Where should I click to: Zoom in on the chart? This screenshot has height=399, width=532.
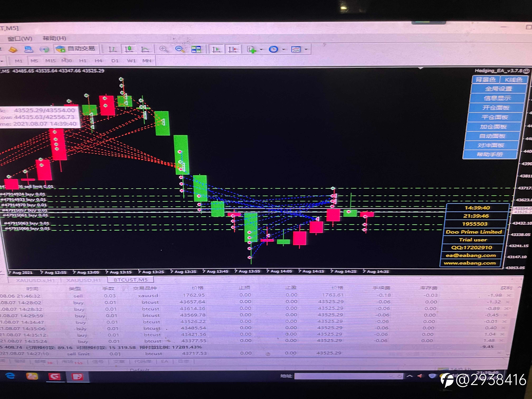(163, 49)
